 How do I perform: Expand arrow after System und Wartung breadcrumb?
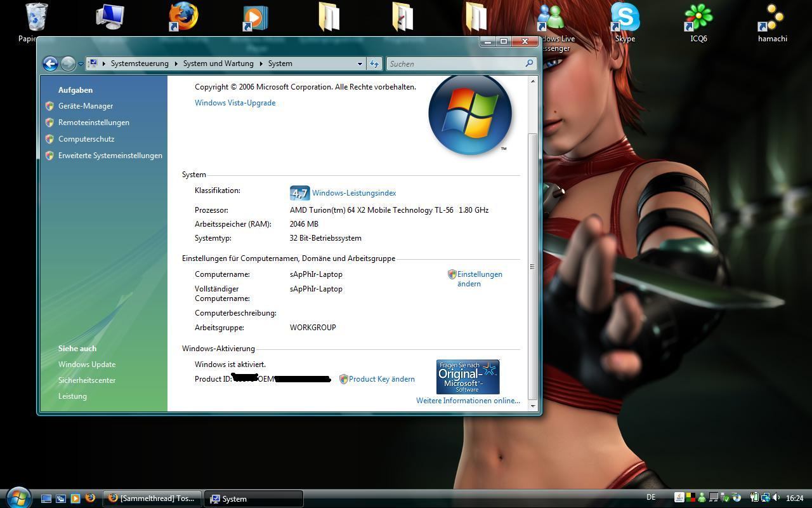(261, 63)
